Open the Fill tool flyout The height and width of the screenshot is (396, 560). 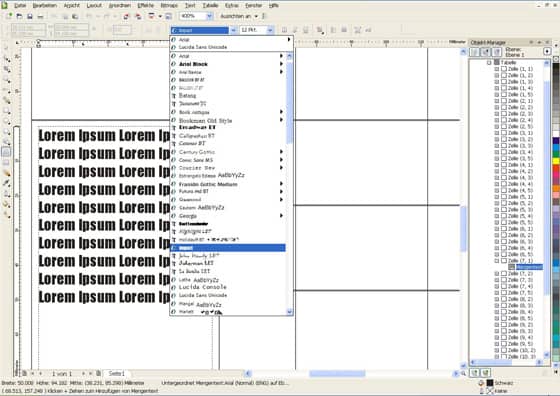click(x=7, y=204)
